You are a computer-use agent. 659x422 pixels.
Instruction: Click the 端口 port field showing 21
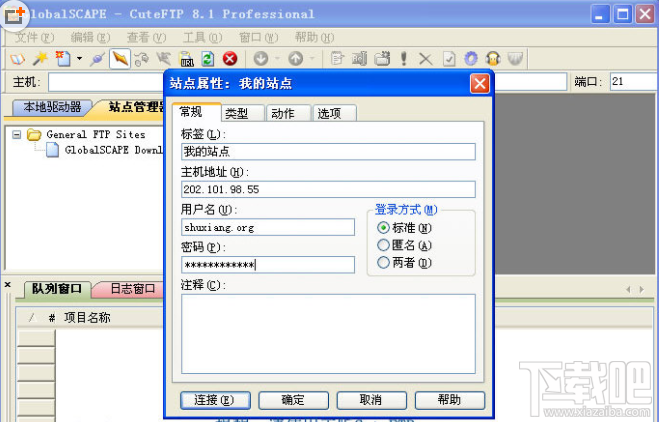[634, 82]
